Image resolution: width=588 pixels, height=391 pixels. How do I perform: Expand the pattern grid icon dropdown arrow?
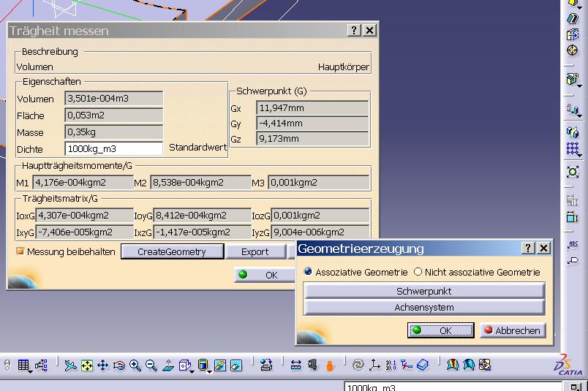580,155
